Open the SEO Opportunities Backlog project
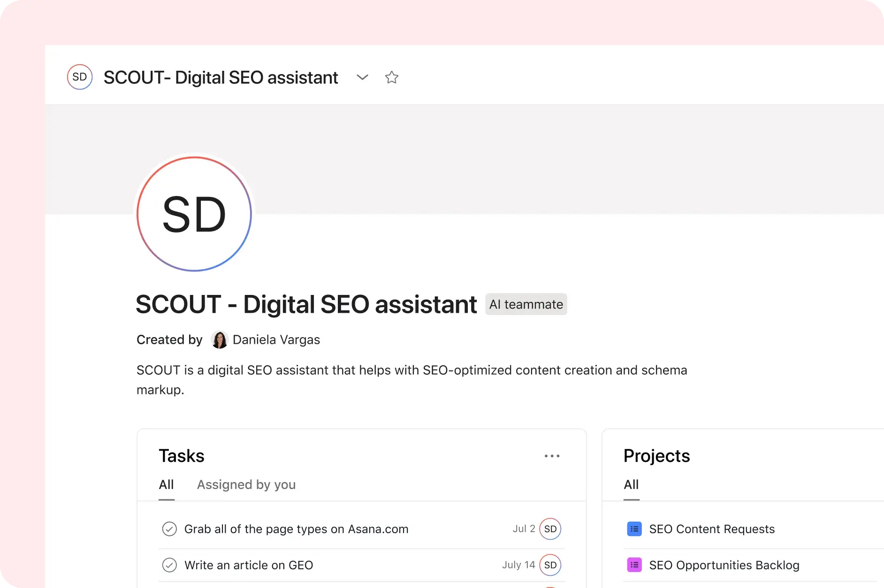 [724, 565]
